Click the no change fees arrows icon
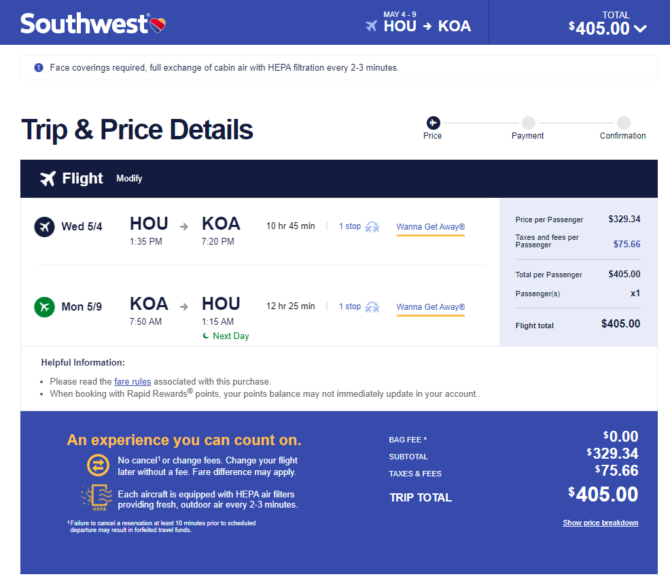Viewport: 670px width, 581px height. pyautogui.click(x=98, y=465)
